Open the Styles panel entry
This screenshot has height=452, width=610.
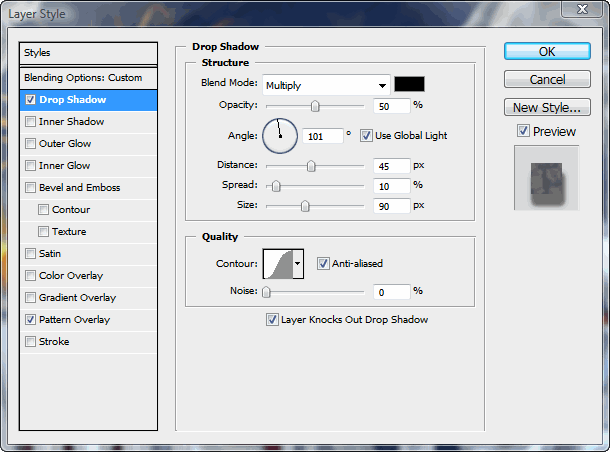88,53
